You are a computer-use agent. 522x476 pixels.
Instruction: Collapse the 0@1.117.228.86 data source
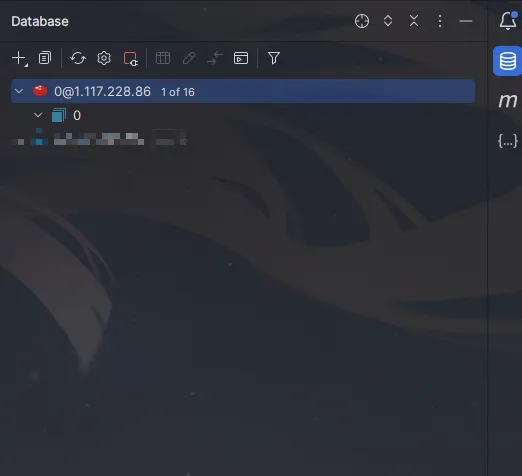(x=19, y=91)
